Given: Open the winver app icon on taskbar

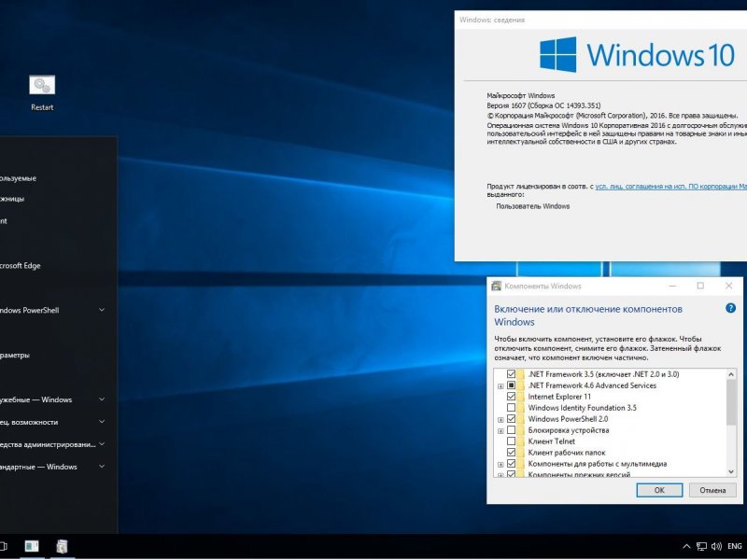Looking at the screenshot, I should click(32, 546).
